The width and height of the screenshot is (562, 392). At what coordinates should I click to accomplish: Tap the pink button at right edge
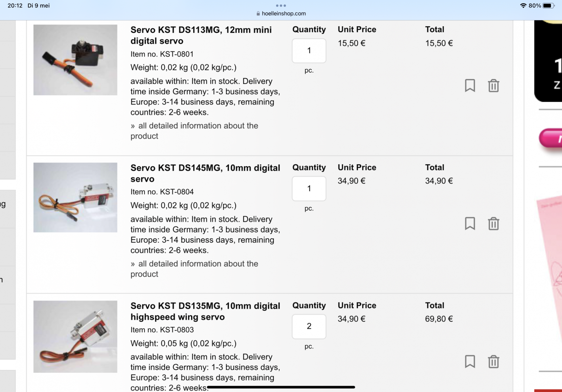pos(551,139)
